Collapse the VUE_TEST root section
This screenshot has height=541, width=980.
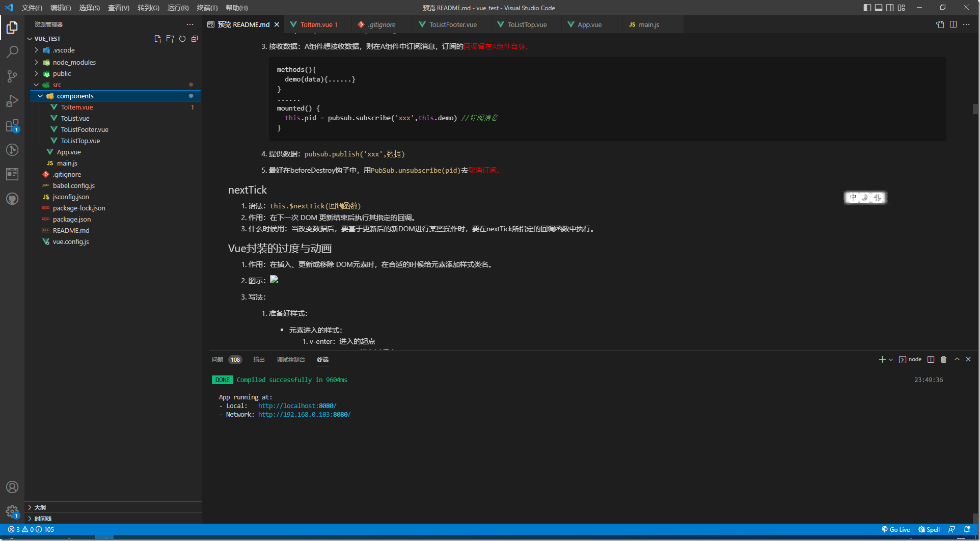(x=47, y=39)
